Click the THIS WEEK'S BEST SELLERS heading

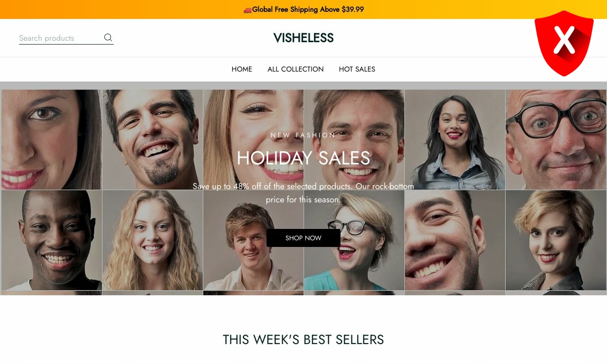click(303, 339)
